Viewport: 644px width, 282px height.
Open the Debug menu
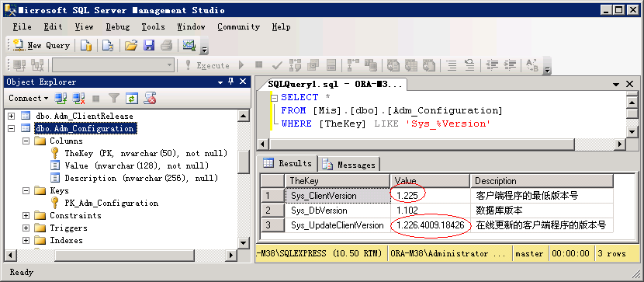pyautogui.click(x=117, y=26)
